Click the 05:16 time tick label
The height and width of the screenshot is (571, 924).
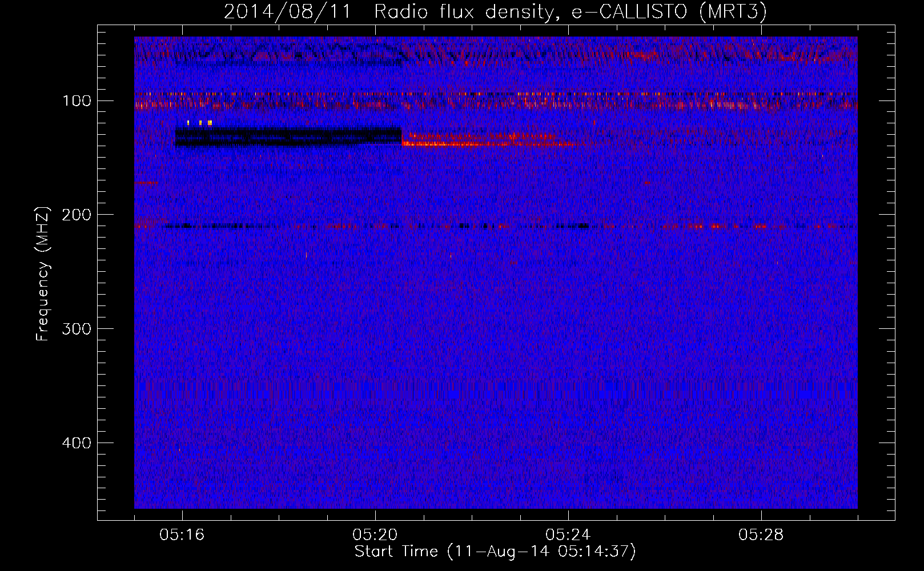coord(182,535)
